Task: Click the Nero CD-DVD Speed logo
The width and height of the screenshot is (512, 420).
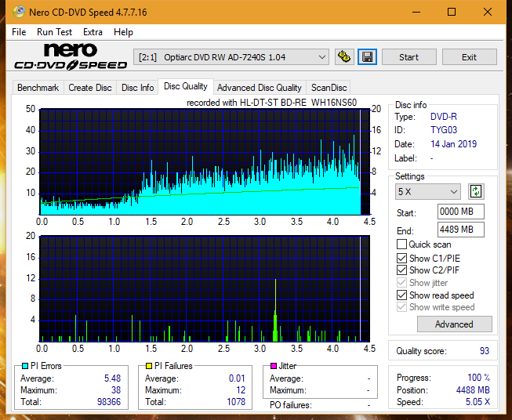Action: click(71, 56)
